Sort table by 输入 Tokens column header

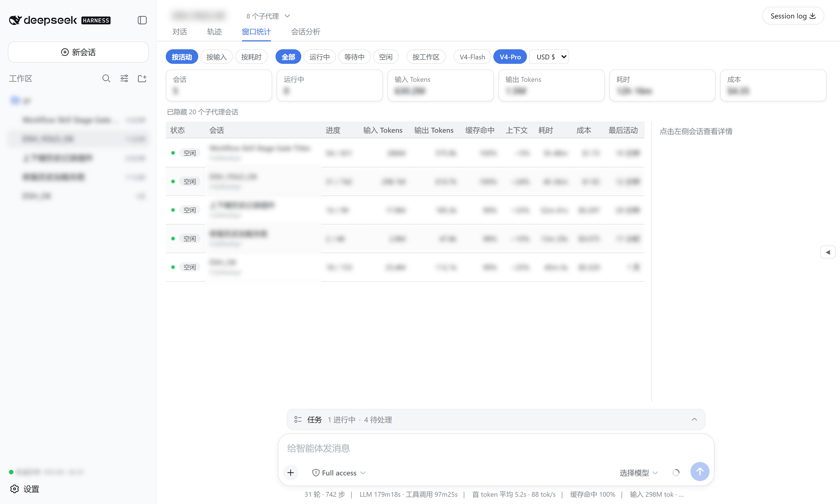pyautogui.click(x=383, y=130)
